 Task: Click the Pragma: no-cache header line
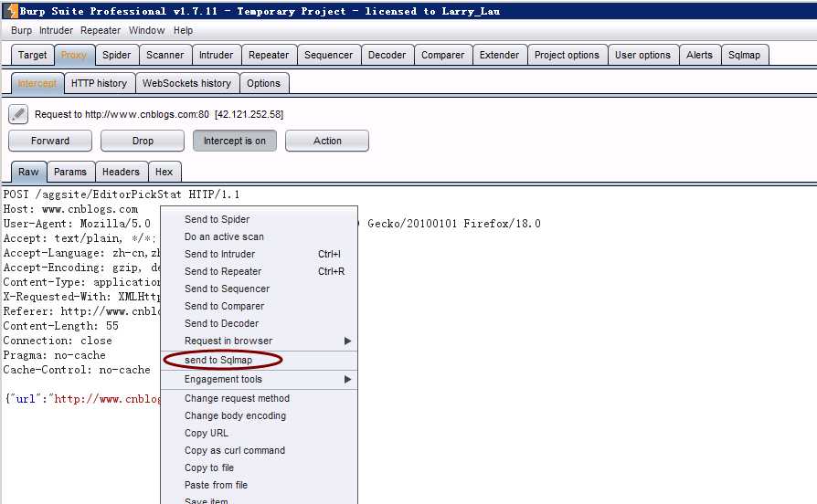tap(54, 355)
